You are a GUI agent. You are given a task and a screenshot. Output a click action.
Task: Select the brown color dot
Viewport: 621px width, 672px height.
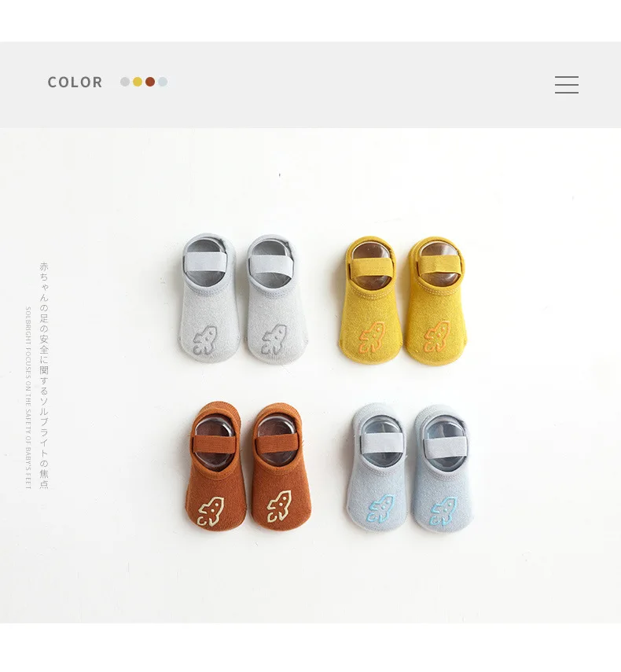click(x=150, y=82)
